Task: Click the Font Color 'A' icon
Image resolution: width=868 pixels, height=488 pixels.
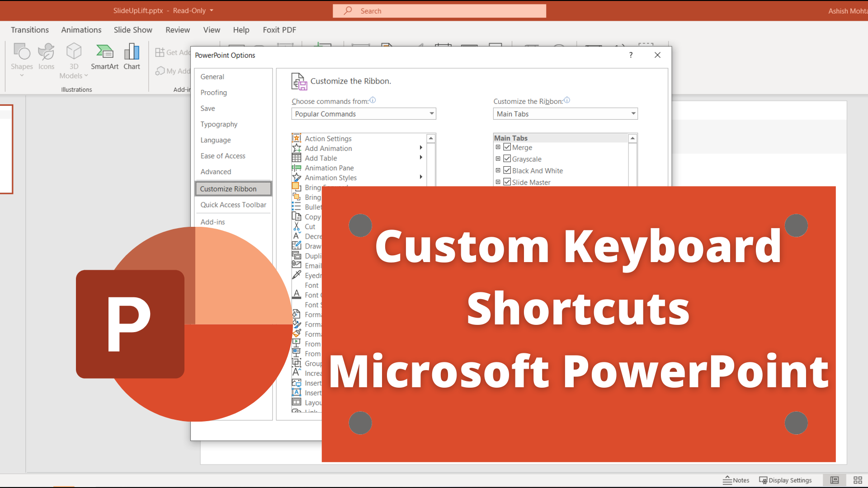Action: coord(297,295)
